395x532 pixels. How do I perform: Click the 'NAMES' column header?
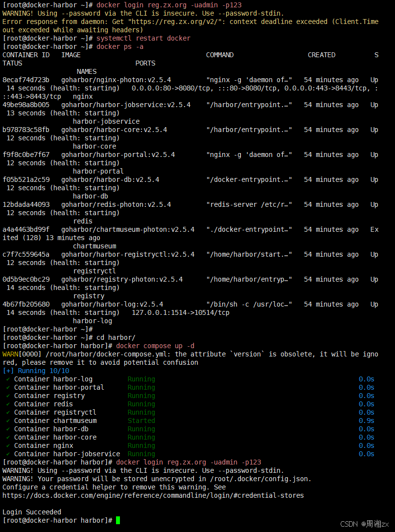(87, 71)
